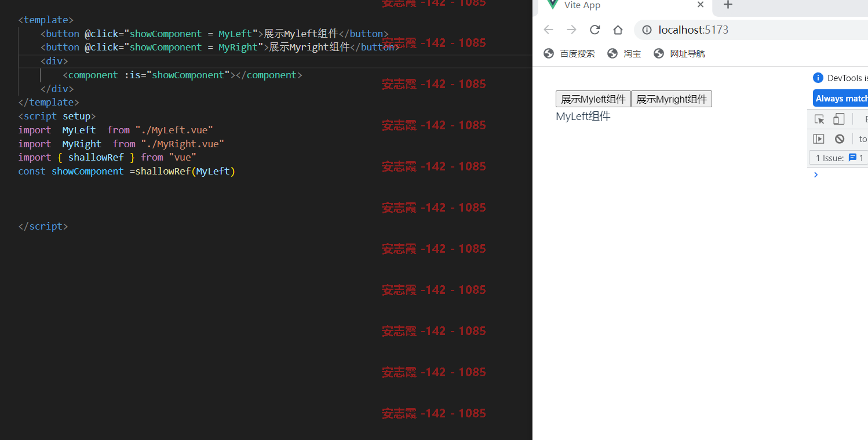Click the console prompt chevron
868x440 pixels.
coord(816,174)
